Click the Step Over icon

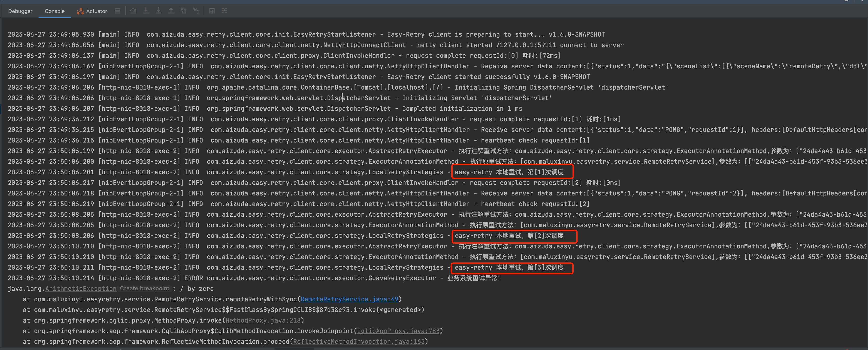[x=146, y=11]
